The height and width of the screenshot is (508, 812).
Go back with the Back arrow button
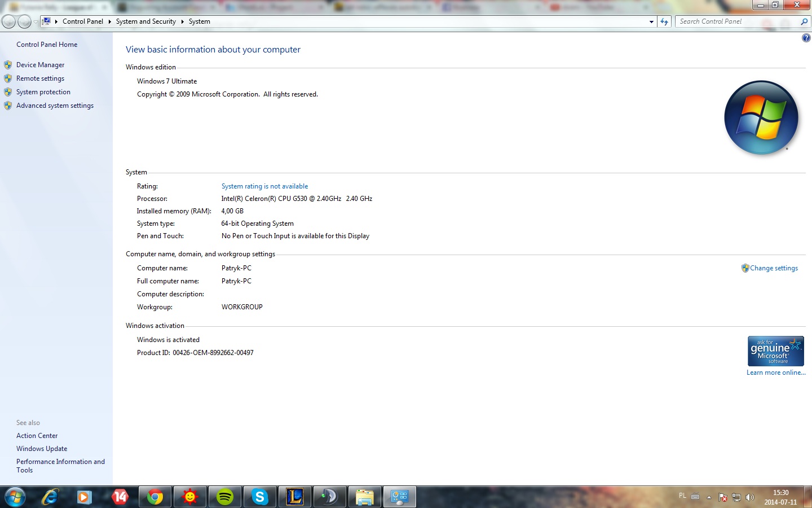pyautogui.click(x=9, y=21)
